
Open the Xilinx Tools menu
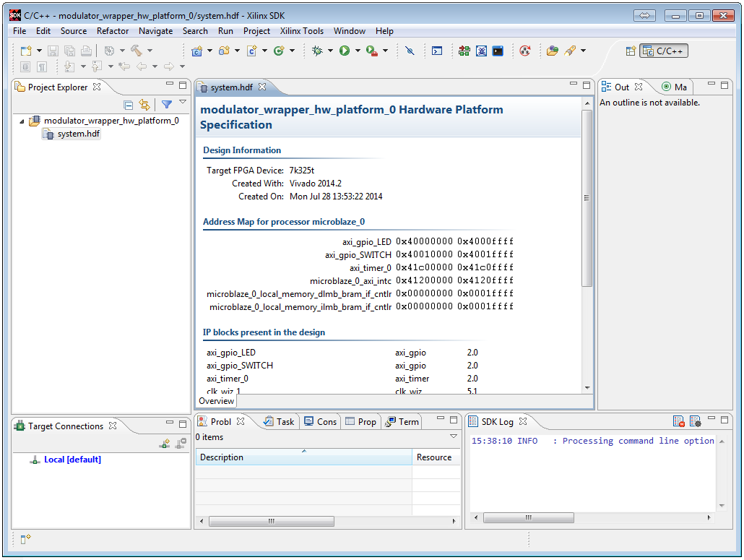tap(302, 31)
